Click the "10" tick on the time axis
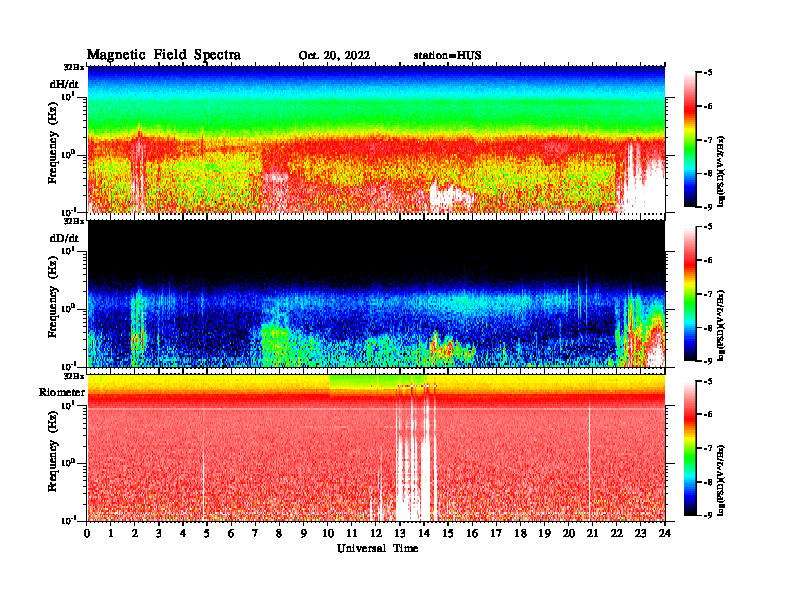This screenshot has height=612, width=792. [328, 533]
